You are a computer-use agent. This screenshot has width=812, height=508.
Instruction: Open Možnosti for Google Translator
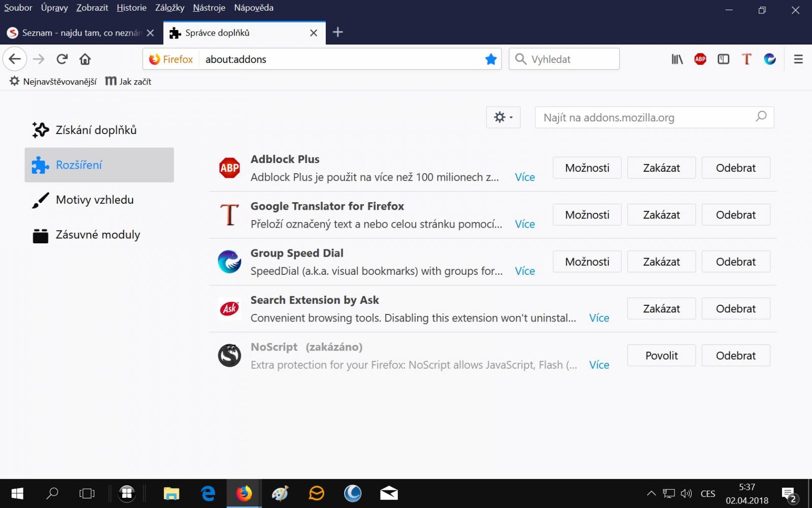587,215
